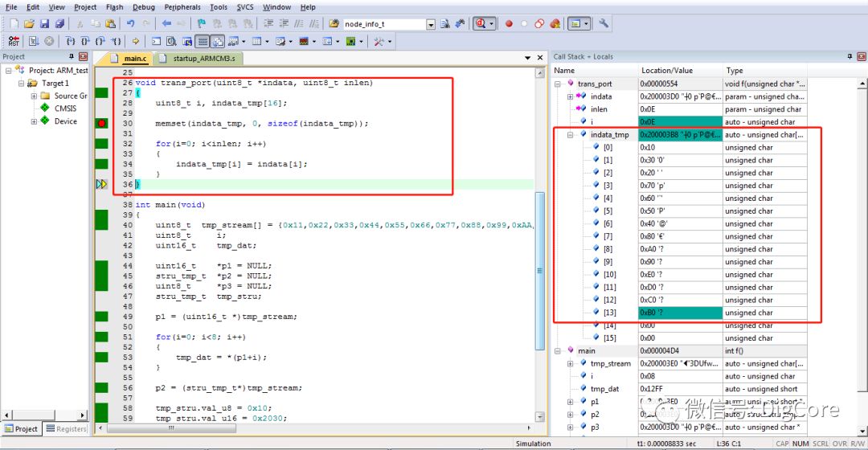Click the Name column header
The width and height of the screenshot is (868, 450).
tap(596, 70)
